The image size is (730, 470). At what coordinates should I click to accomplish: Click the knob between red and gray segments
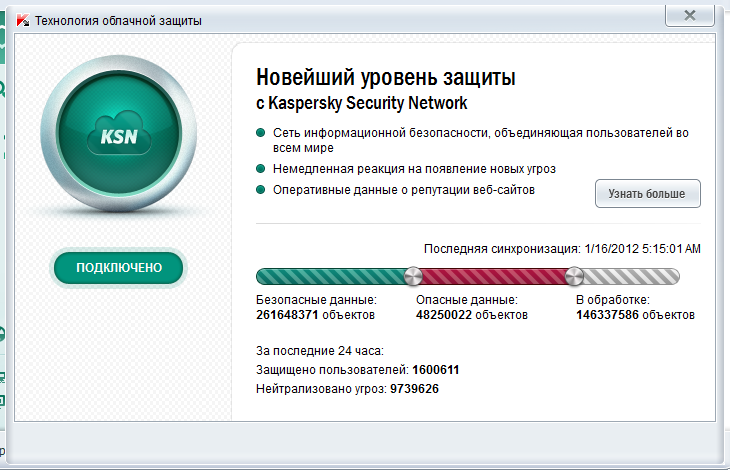[x=574, y=276]
